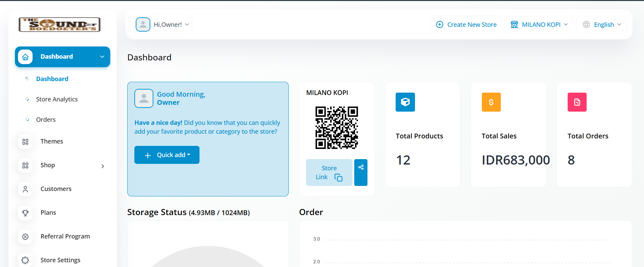The image size is (644, 267).
Task: Click the Total Orders label
Action: [x=588, y=136]
